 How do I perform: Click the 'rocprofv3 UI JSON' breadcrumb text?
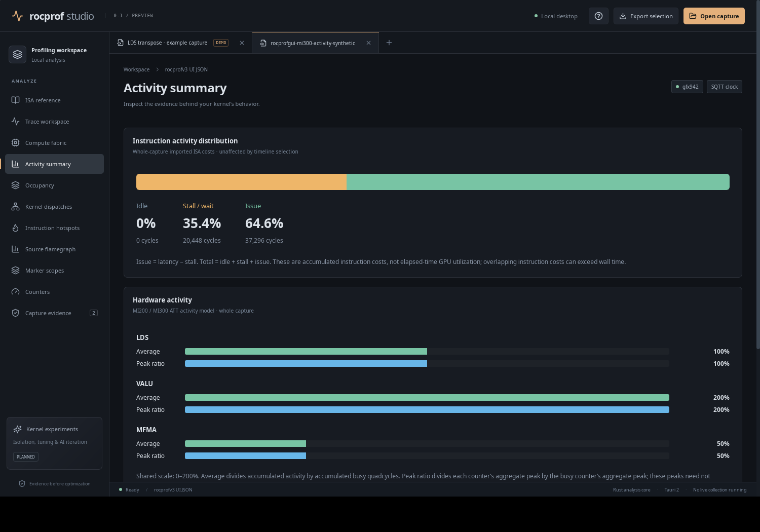click(186, 69)
